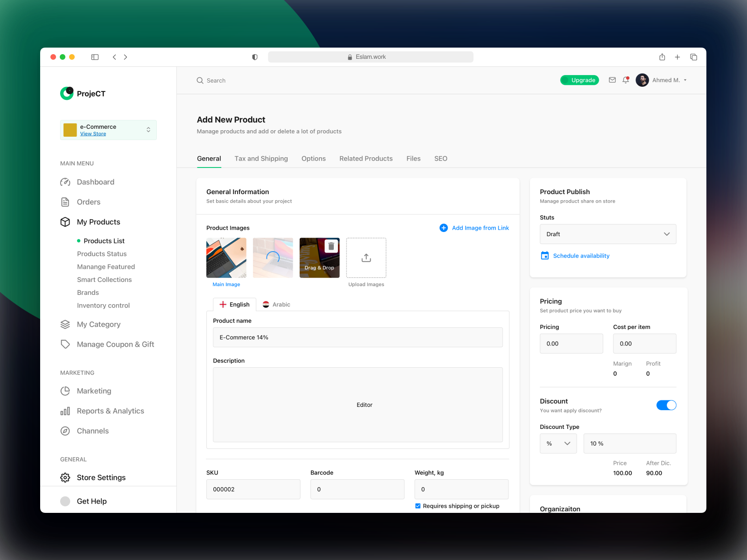The width and height of the screenshot is (747, 560).
Task: Select the Main Image thumbnail
Action: tap(226, 258)
